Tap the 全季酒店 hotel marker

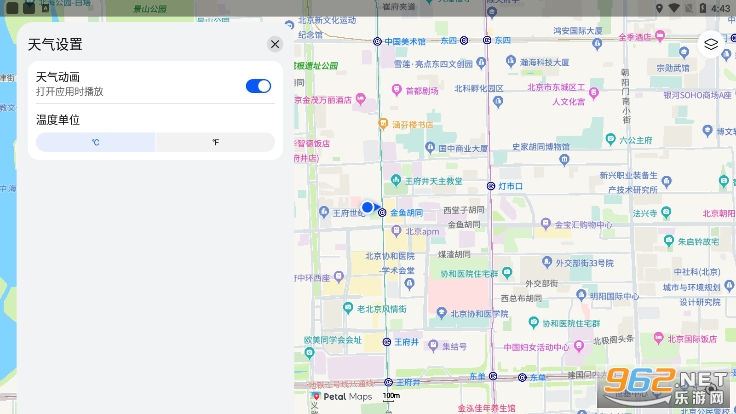[x=660, y=35]
